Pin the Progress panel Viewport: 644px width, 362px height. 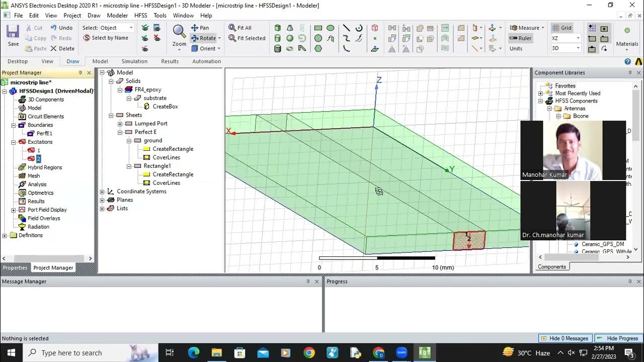[x=630, y=282]
